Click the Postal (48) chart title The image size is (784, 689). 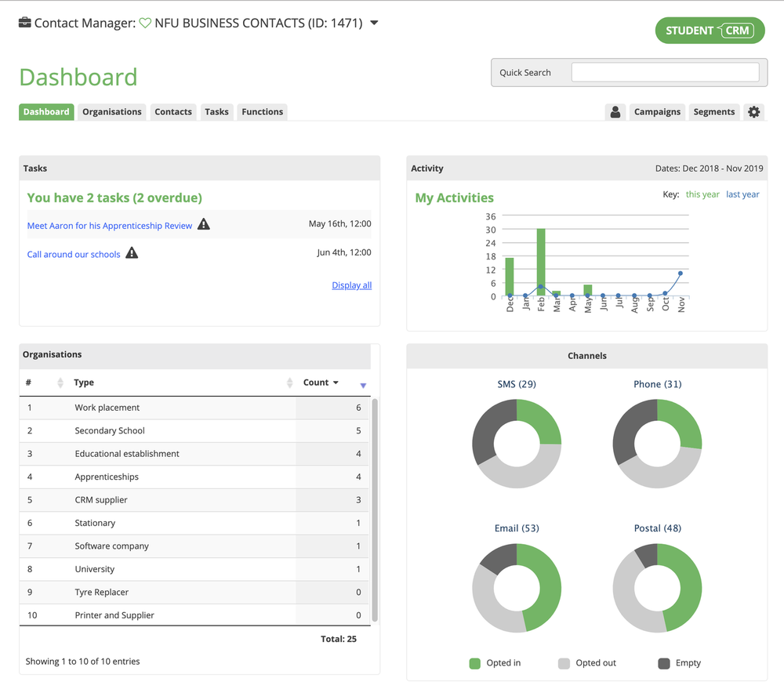click(x=658, y=528)
